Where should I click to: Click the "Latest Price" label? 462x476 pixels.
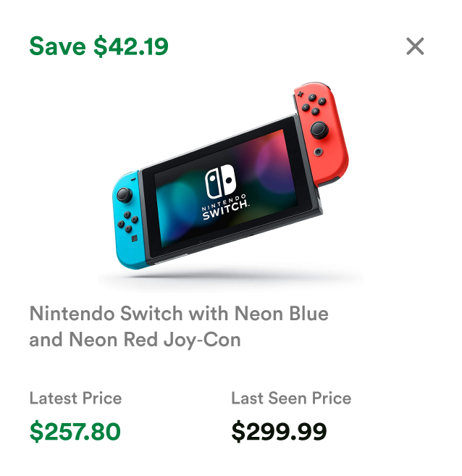[x=75, y=398]
